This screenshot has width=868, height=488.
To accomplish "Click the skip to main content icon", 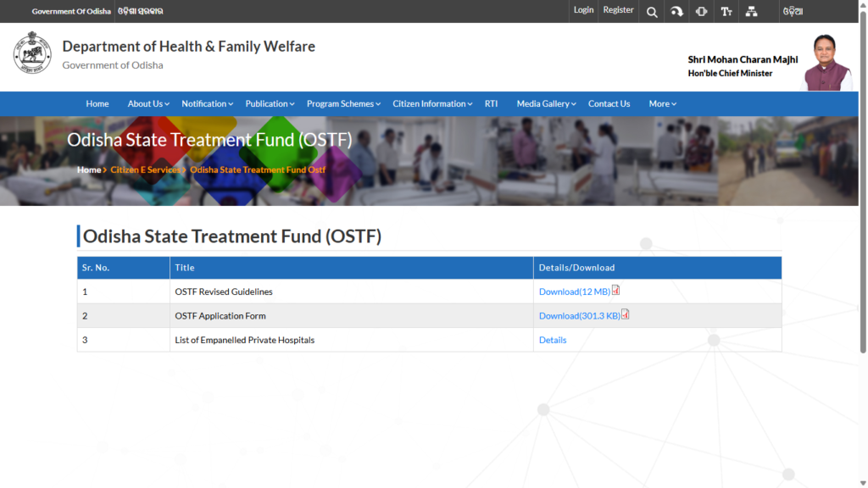I will [676, 12].
